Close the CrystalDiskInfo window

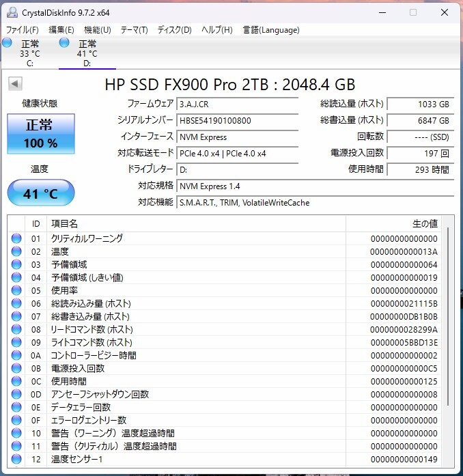click(x=445, y=12)
